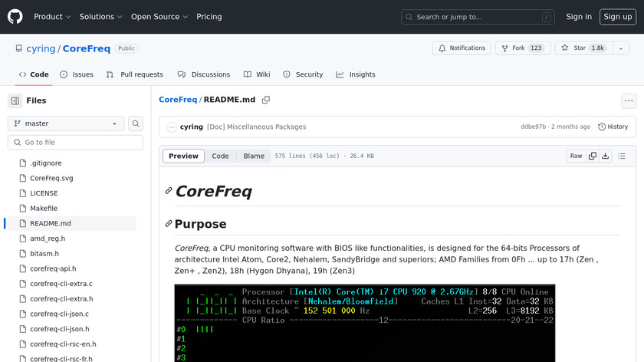The height and width of the screenshot is (362, 644).
Task: Star the CoreFreq repository
Action: click(584, 48)
